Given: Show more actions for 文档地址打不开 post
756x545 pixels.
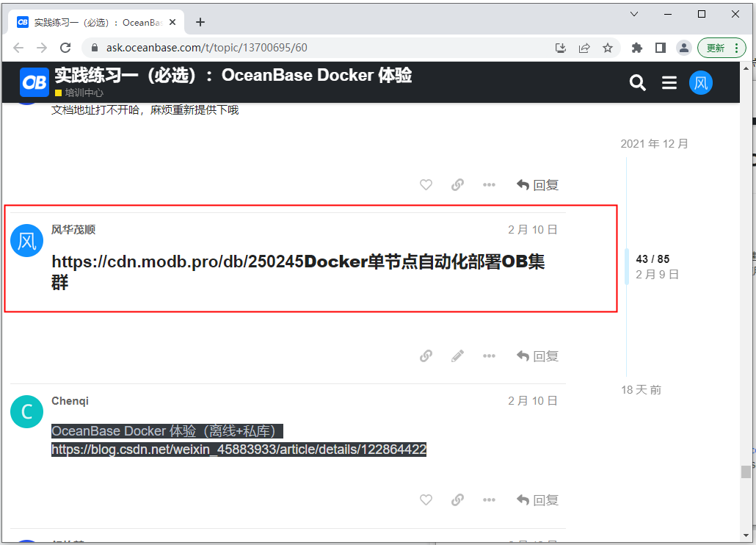Looking at the screenshot, I should 489,184.
